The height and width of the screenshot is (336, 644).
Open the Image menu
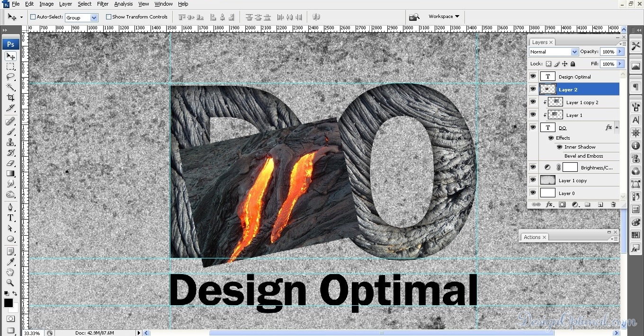46,4
